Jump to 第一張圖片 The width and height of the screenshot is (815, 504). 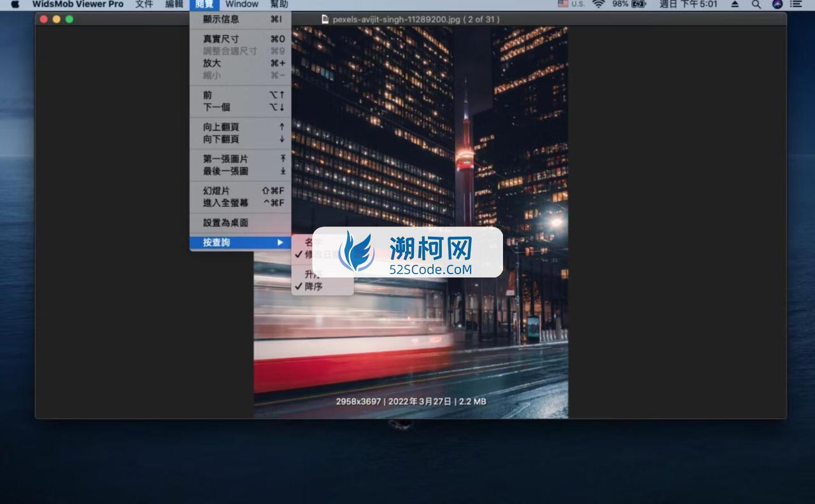[240, 158]
